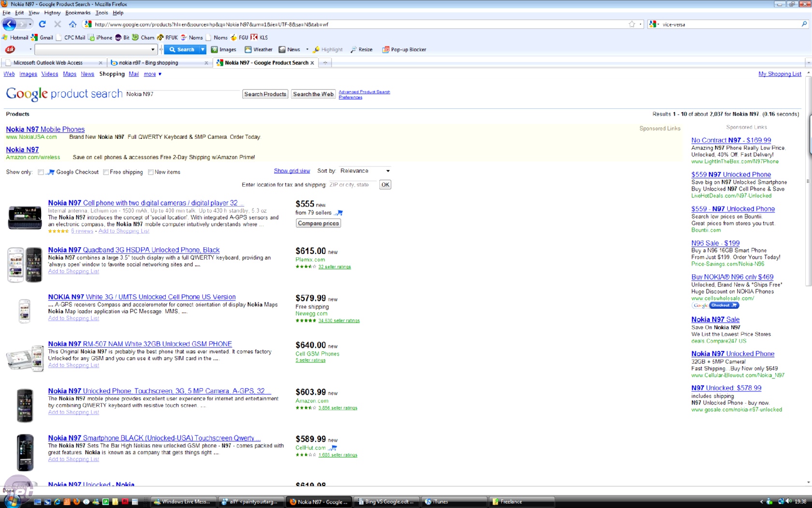Click the Stop loading X icon
The height and width of the screenshot is (508, 812).
coord(58,24)
